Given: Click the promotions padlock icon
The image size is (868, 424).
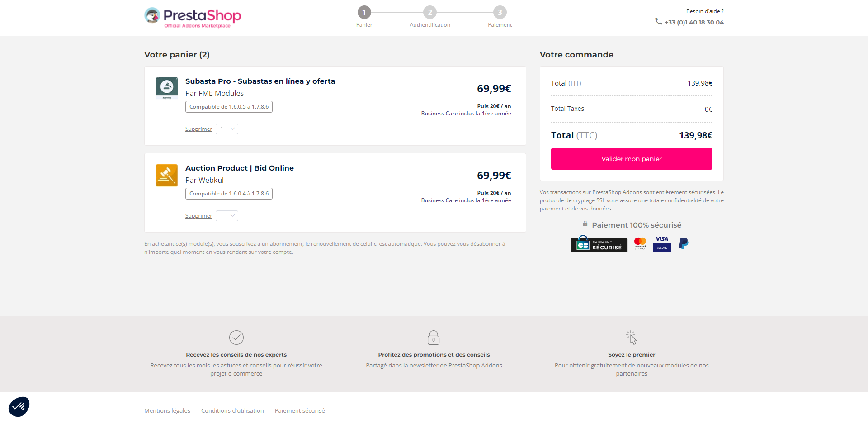Looking at the screenshot, I should coord(434,338).
